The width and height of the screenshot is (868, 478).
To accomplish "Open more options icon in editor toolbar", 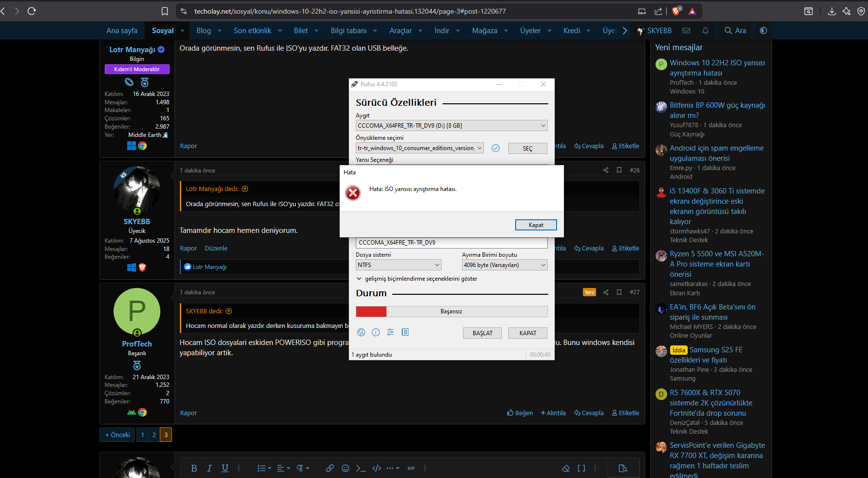I will [393, 468].
